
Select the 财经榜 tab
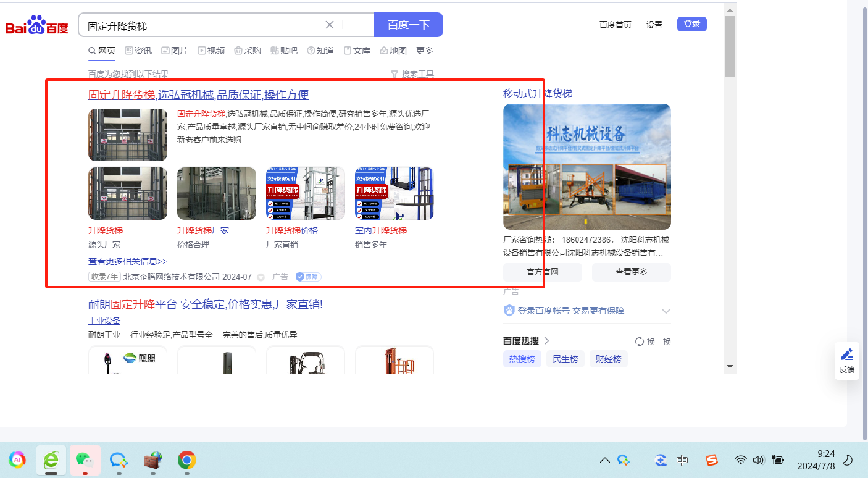click(609, 359)
